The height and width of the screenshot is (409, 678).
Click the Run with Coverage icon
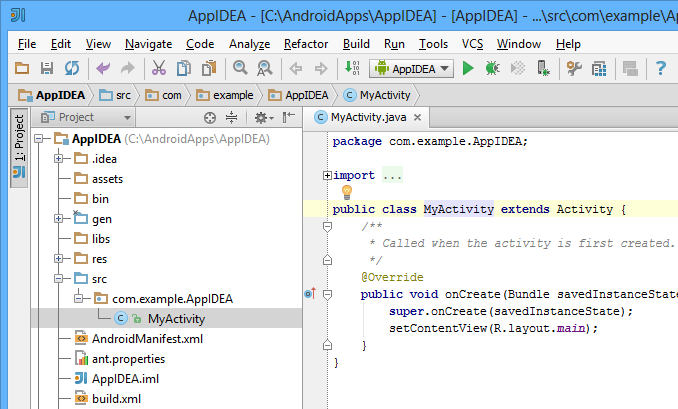(x=518, y=68)
